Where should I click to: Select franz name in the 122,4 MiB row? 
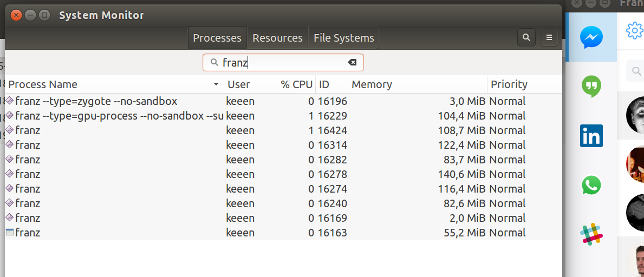pyautogui.click(x=28, y=145)
